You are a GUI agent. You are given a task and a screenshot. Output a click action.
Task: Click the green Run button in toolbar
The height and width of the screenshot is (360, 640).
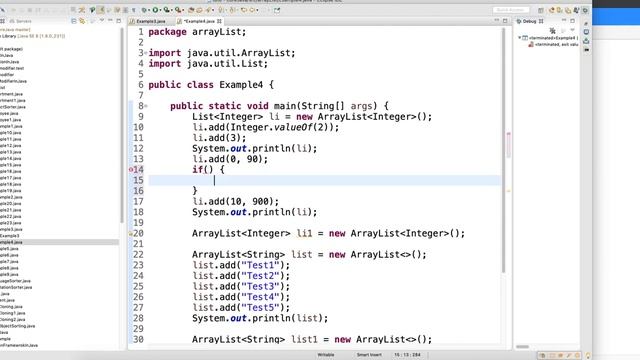[x=156, y=10]
